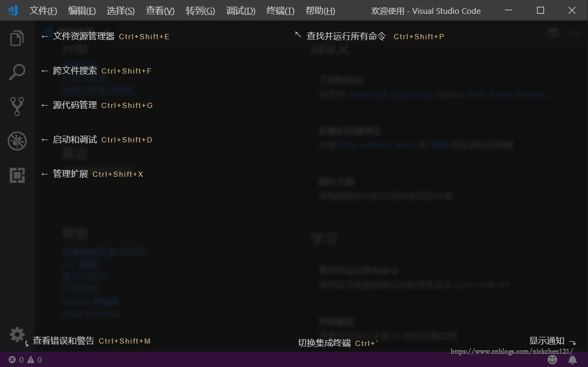Open the 帮助(H) menu
The height and width of the screenshot is (367, 588).
coord(320,11)
